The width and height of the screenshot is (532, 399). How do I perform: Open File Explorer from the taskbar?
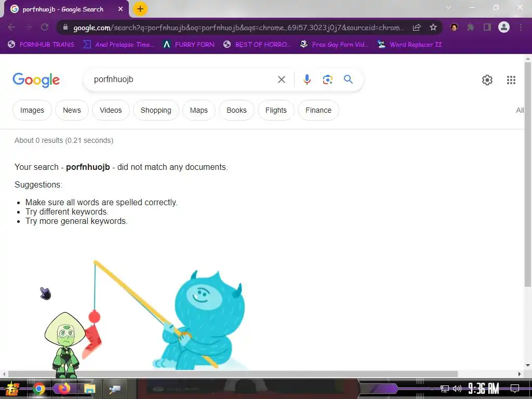click(89, 389)
